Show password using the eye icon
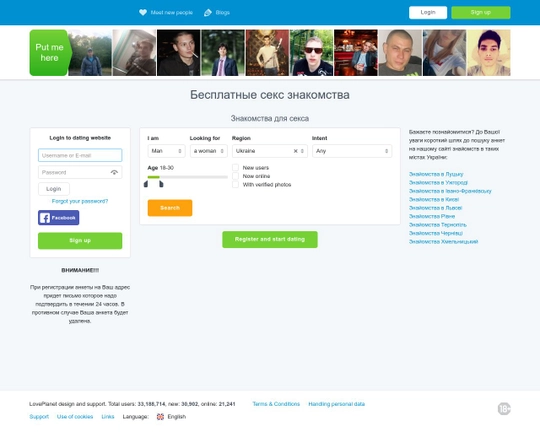 pos(114,172)
